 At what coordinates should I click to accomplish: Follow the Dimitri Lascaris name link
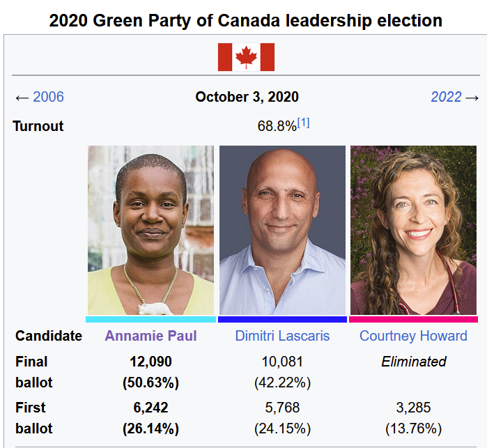point(282,336)
